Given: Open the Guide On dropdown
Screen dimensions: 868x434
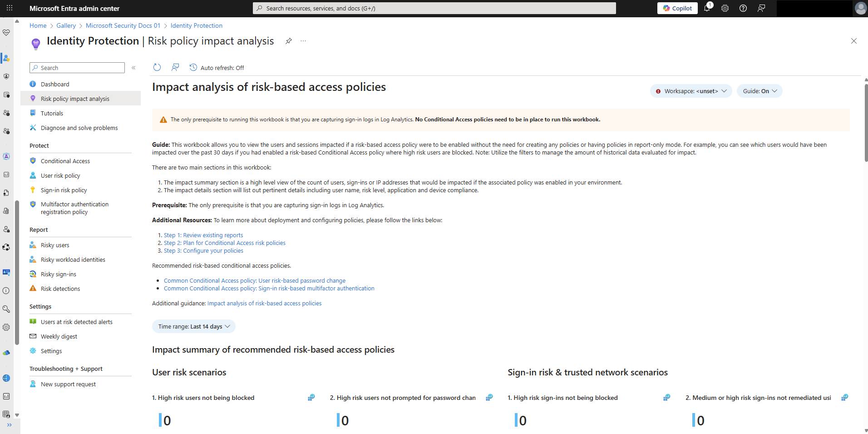Looking at the screenshot, I should coord(759,91).
